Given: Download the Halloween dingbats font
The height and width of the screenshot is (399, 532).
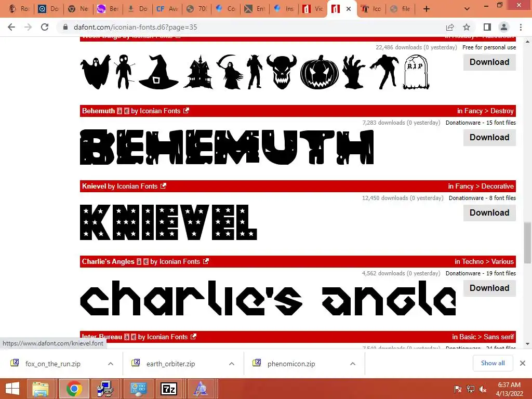Looking at the screenshot, I should pyautogui.click(x=489, y=62).
